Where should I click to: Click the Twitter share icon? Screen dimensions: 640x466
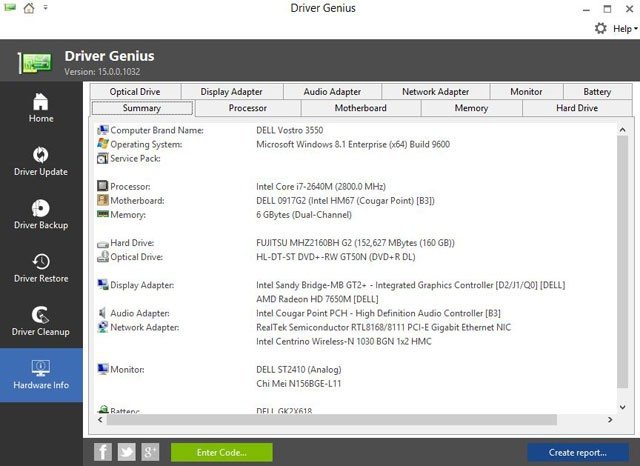(x=127, y=452)
